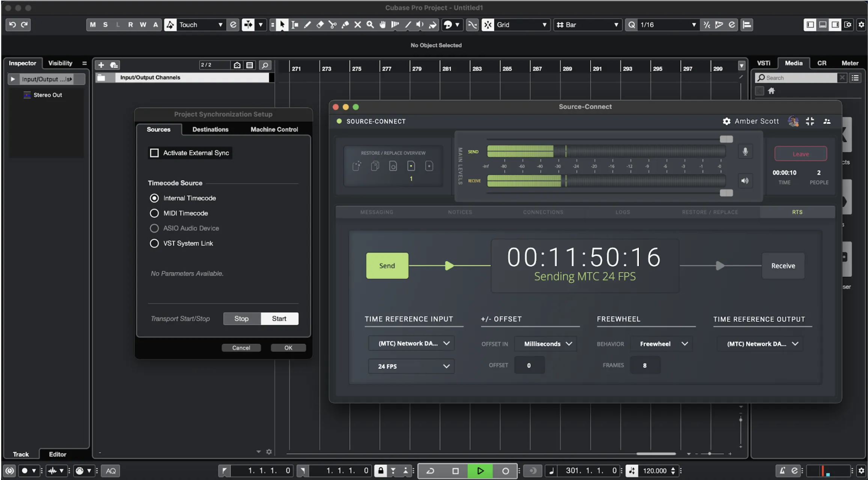Click the Stop button in transport bar
The image size is (868, 480).
(455, 471)
